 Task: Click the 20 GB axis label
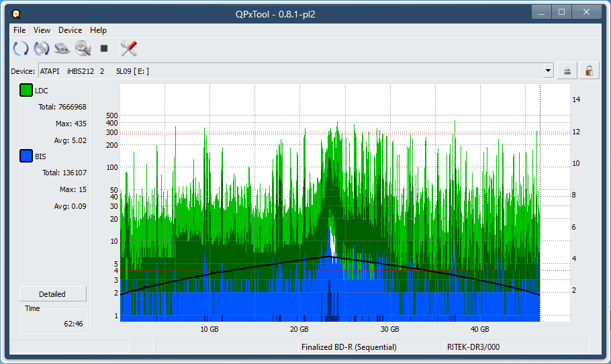coord(299,329)
